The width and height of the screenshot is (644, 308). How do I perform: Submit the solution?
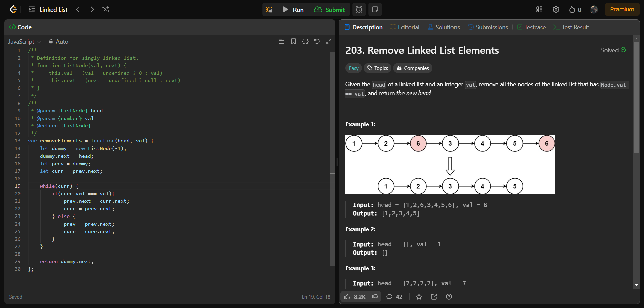click(330, 9)
